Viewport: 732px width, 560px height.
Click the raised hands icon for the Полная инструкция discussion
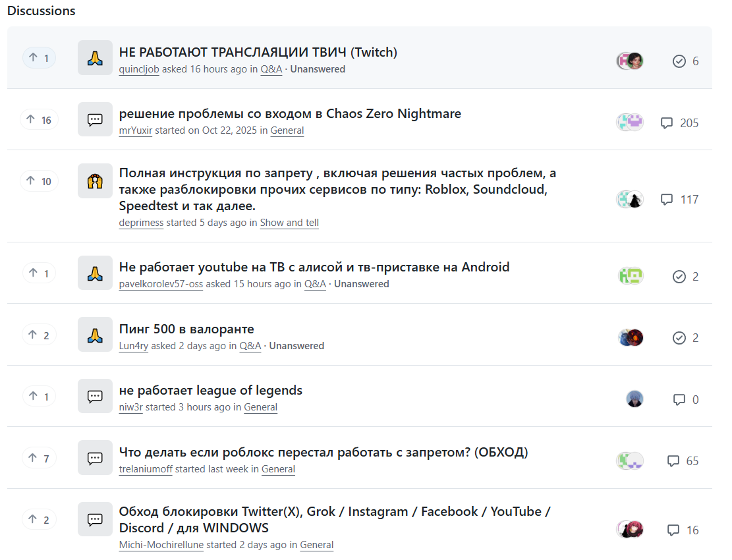click(95, 181)
